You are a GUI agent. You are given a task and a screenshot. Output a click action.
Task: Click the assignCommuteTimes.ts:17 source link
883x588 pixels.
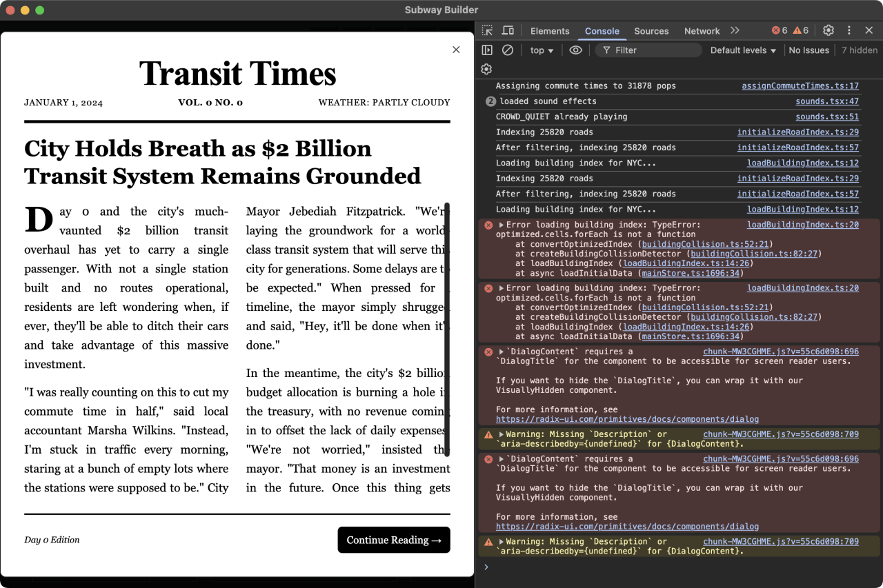(x=800, y=85)
